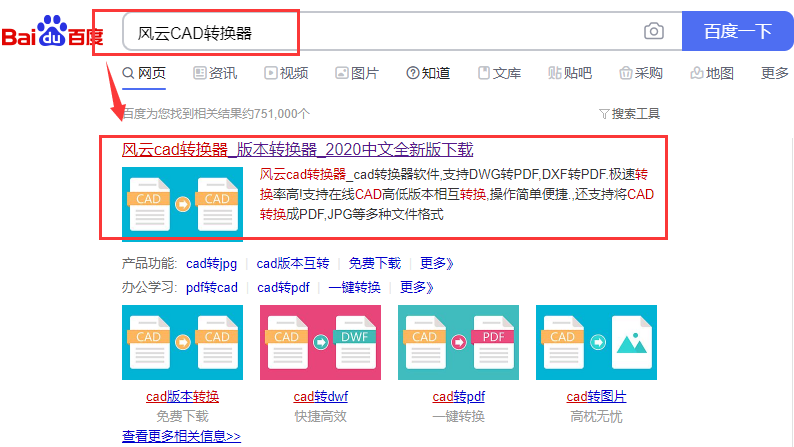Open the cad版本互转 link
This screenshot has height=447, width=794.
point(293,263)
